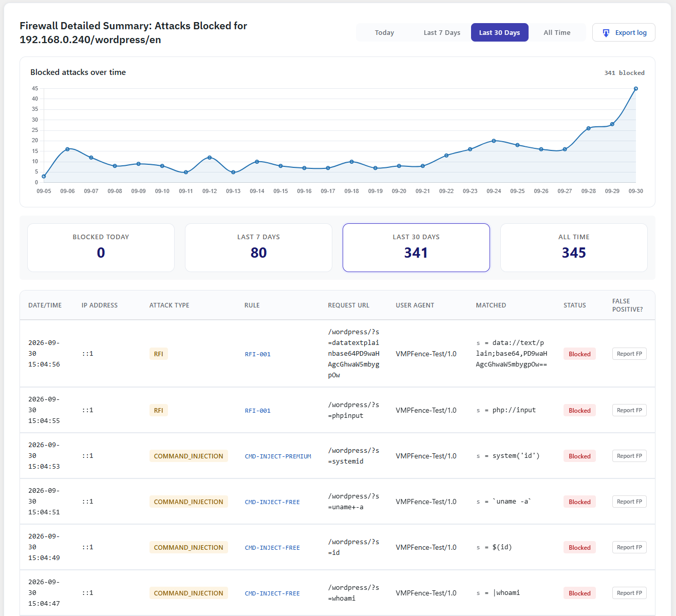The image size is (676, 616).
Task: Click the 09-12 data point on chart
Action: click(210, 158)
